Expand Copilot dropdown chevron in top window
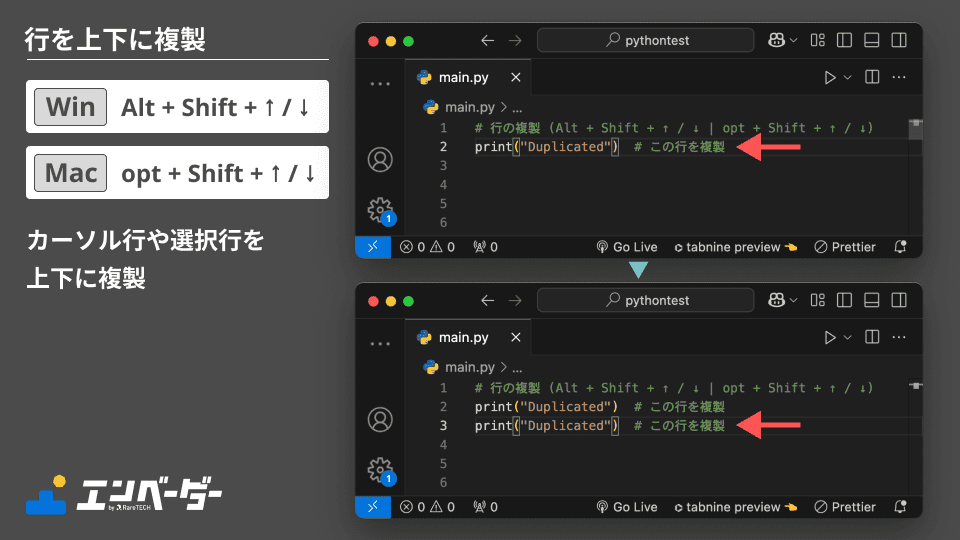Image resolution: width=960 pixels, height=540 pixels. coord(793,40)
